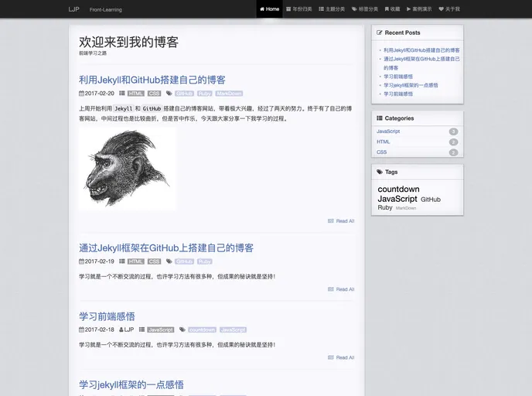This screenshot has height=396, width=532.
Task: Click the LJP site logo
Action: coord(73,9)
